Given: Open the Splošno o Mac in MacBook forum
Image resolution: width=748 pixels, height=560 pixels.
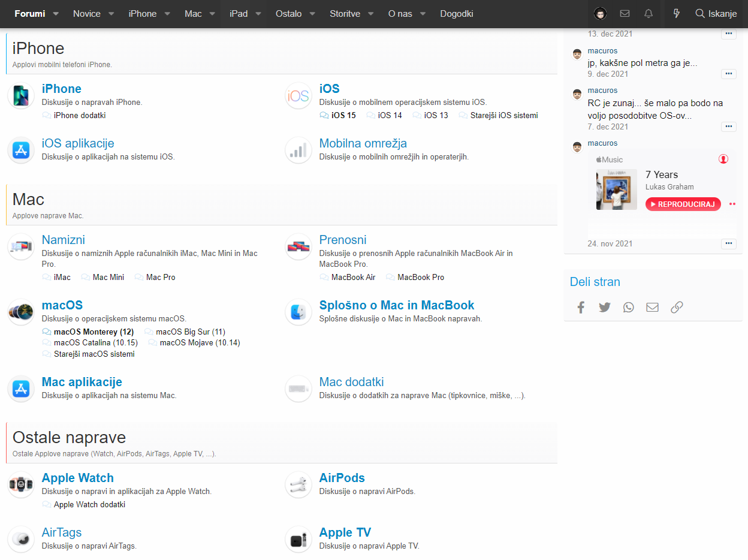Looking at the screenshot, I should click(x=397, y=305).
